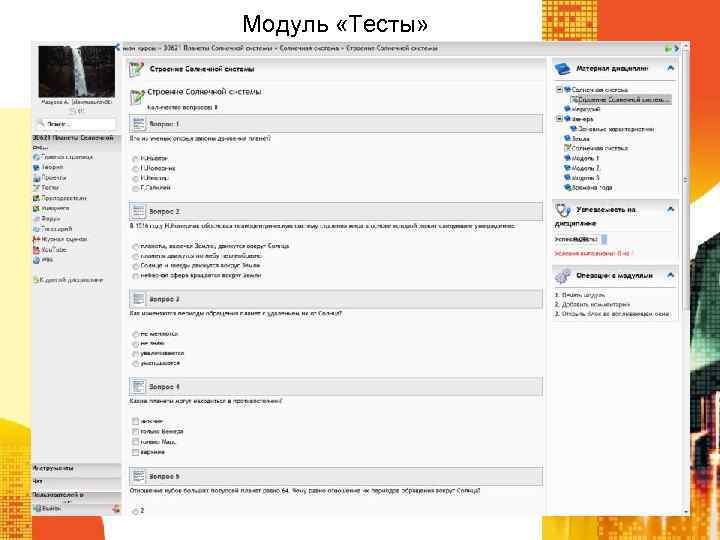
Task: Expand the Пользователей section in the sidebar
Action: click(x=76, y=495)
